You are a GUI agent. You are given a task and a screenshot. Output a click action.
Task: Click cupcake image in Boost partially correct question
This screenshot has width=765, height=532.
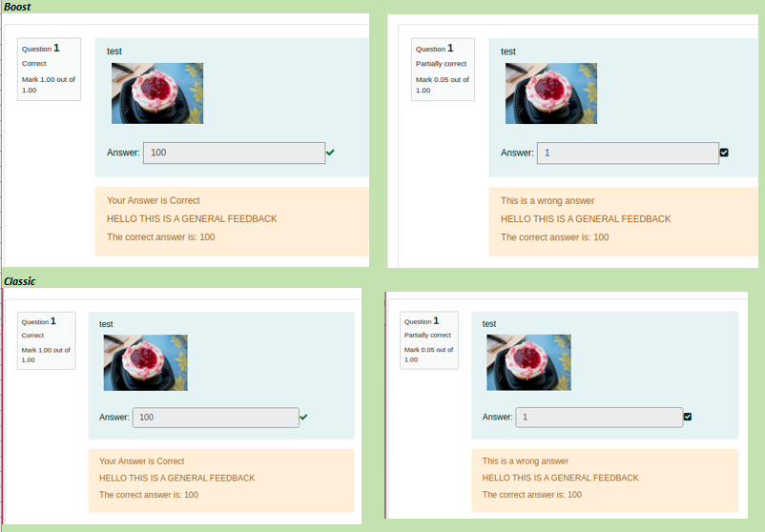[551, 93]
